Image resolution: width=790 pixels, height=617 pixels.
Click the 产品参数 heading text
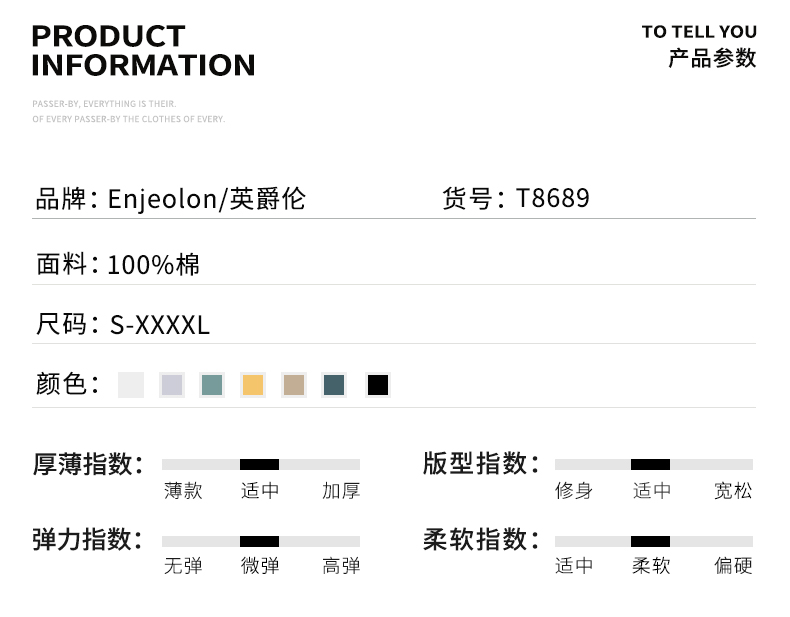(712, 58)
